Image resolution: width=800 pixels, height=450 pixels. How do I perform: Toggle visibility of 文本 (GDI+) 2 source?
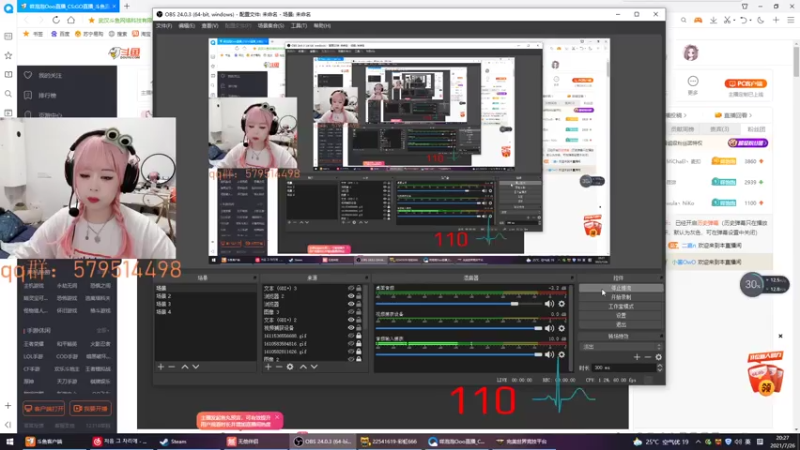pyautogui.click(x=351, y=320)
